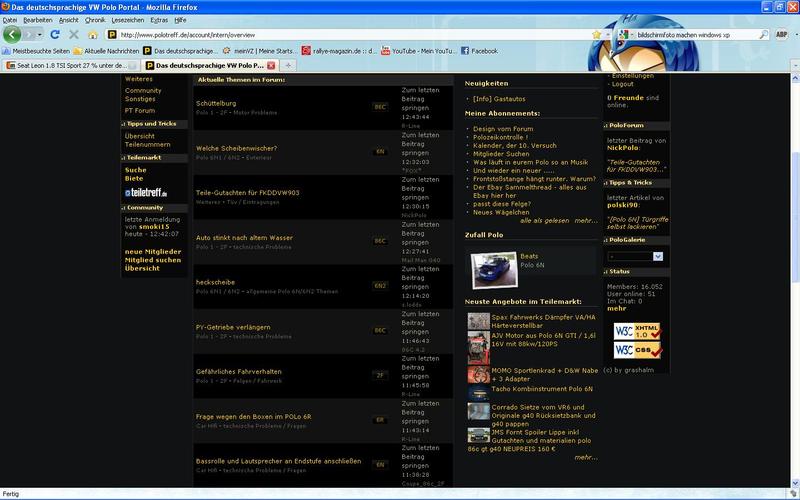Viewport: 800px width, 500px height.
Task: Open Mitglied suchen link
Action: [x=153, y=260]
